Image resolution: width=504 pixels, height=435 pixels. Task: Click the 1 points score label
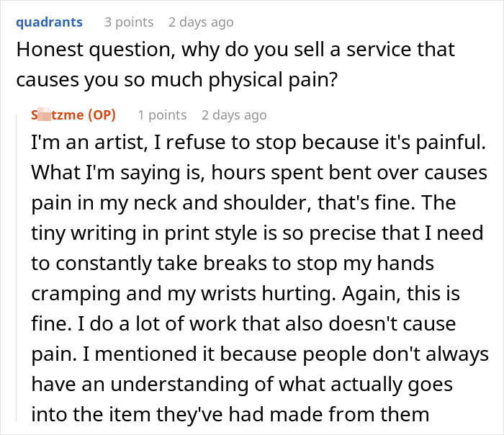click(162, 115)
